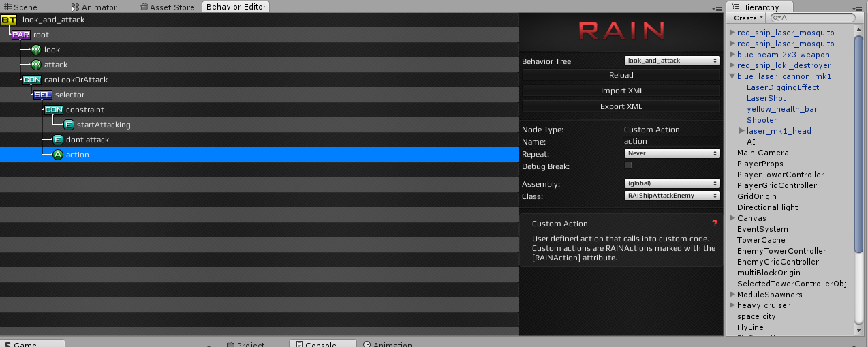Select LaserDiggingEffect child object
This screenshot has width=868, height=347.
[783, 87]
